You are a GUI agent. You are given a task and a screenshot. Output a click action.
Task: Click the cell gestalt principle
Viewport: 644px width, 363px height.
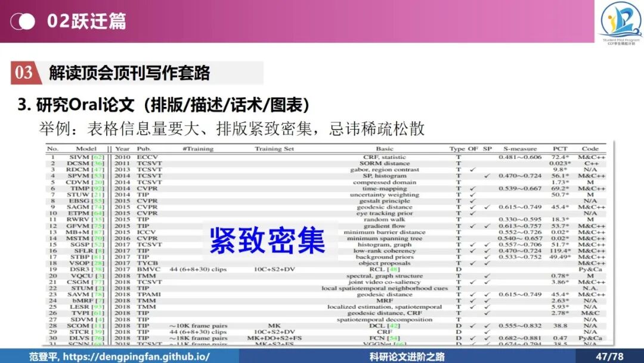point(385,201)
